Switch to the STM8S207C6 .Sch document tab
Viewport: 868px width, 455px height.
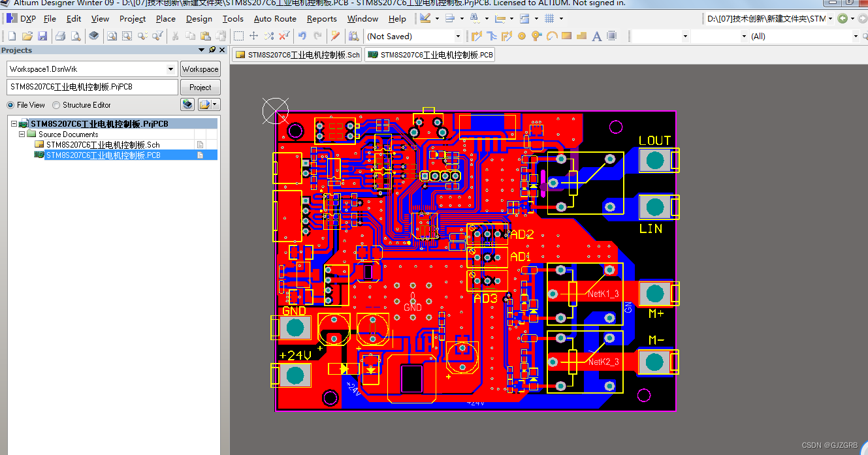coord(298,55)
